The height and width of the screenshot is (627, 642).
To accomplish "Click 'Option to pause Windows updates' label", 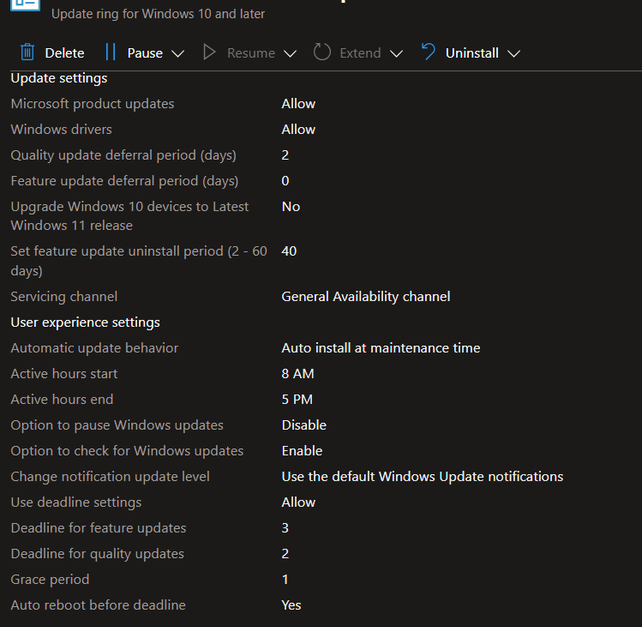I will [x=117, y=426].
